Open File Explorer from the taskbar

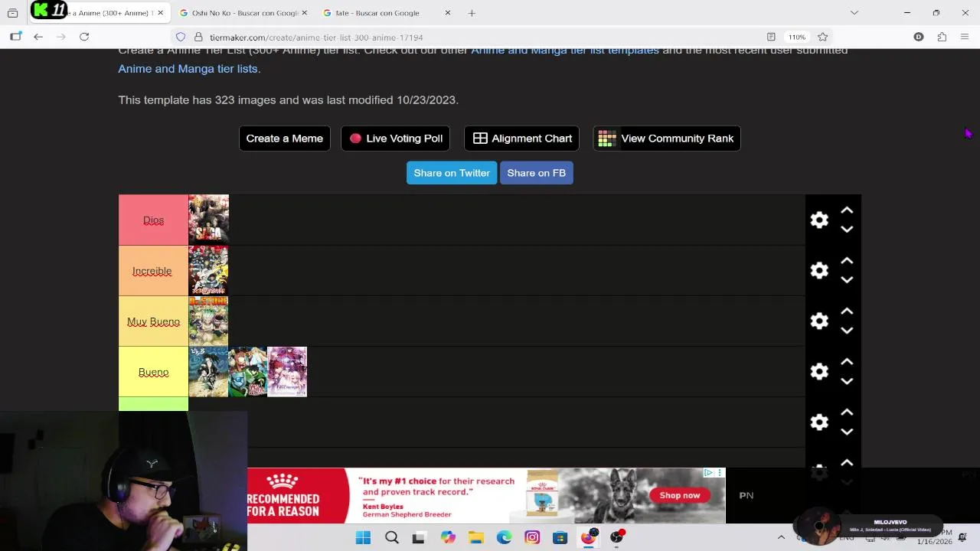click(x=476, y=538)
